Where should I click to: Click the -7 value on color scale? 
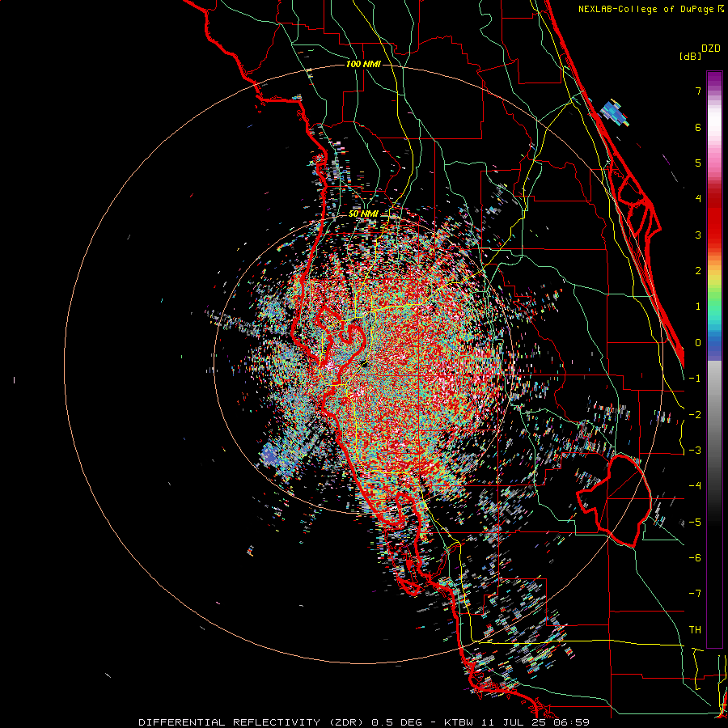click(695, 594)
